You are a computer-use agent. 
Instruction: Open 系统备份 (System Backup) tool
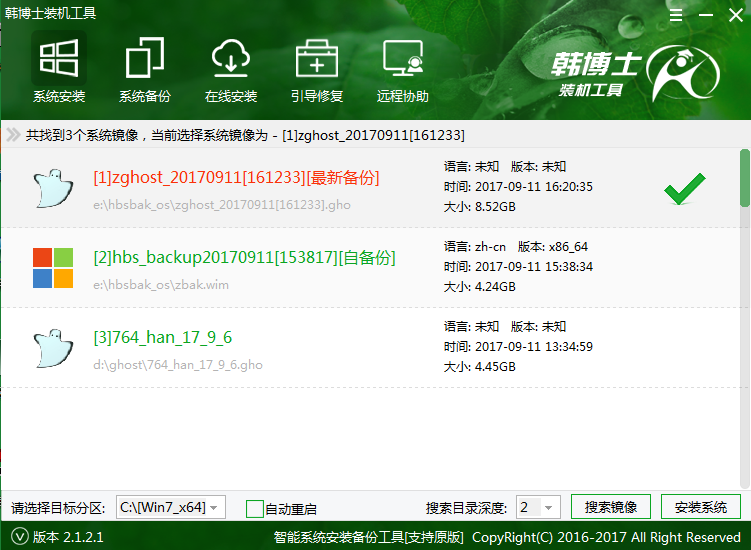coord(144,69)
